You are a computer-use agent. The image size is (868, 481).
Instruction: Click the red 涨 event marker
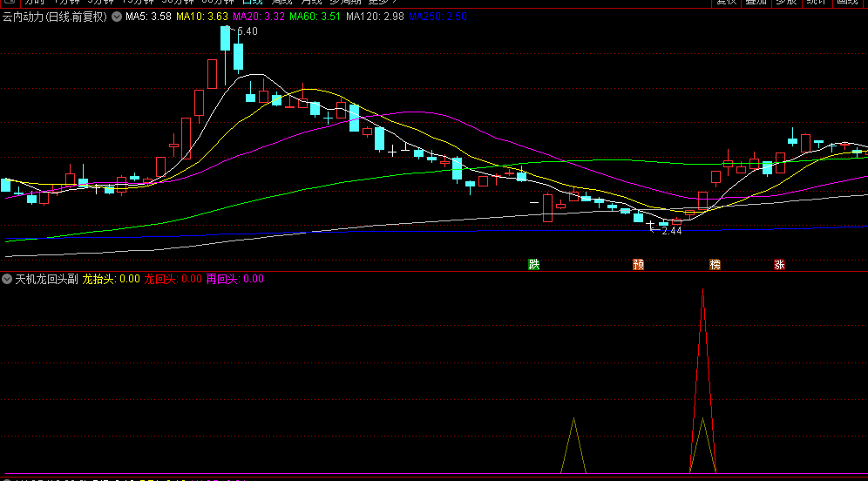coord(779,264)
